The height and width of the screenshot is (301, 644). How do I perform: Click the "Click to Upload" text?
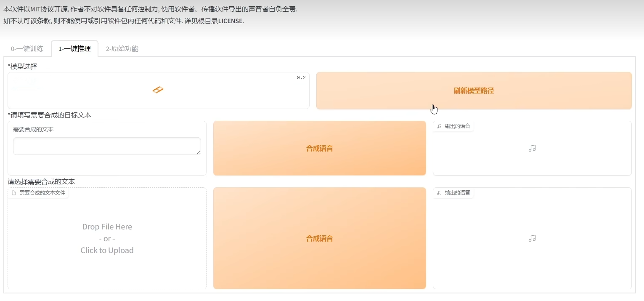point(107,250)
